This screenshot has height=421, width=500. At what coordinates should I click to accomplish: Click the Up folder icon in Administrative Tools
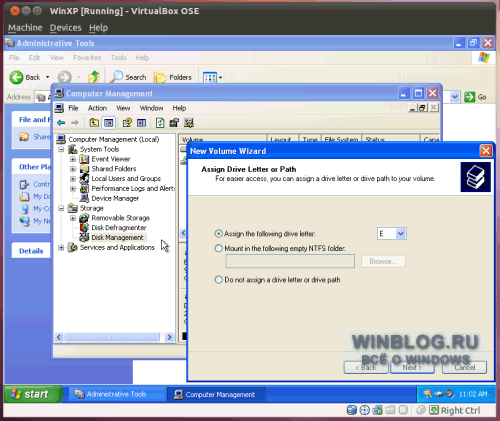click(94, 77)
